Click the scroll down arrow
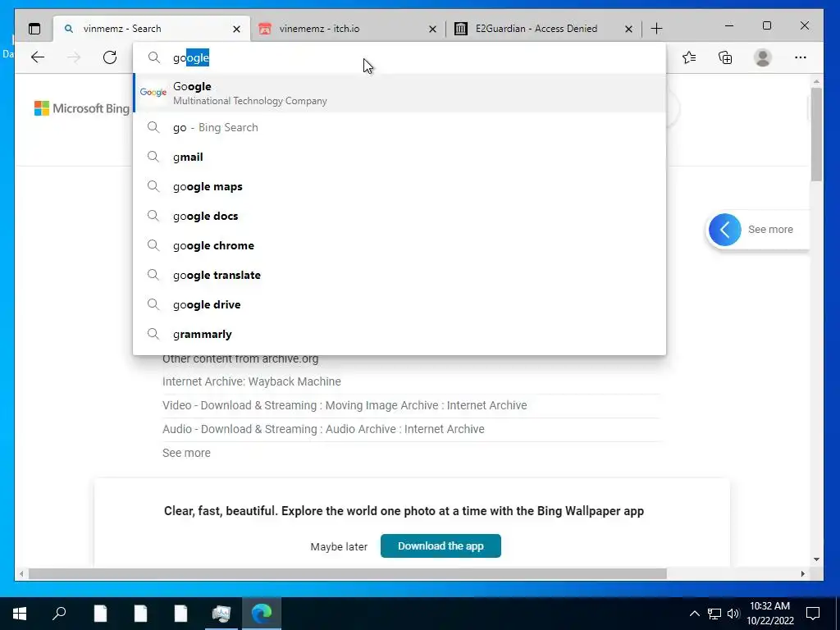840x630 pixels. click(816, 559)
